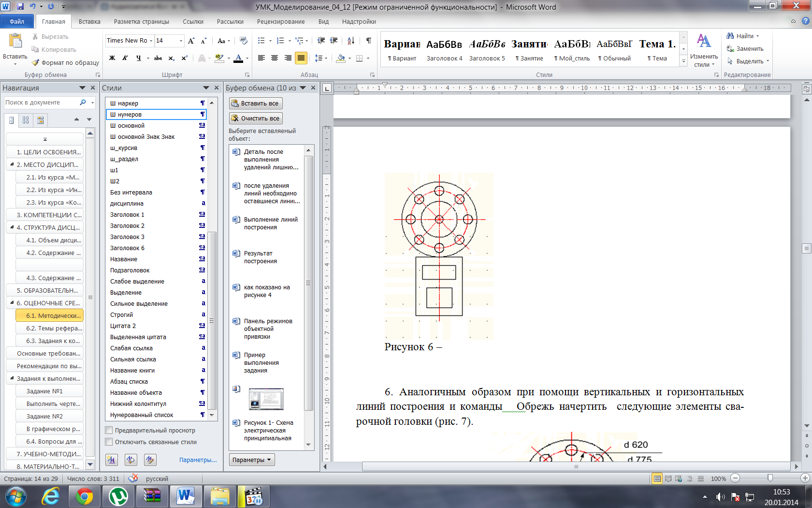The width and height of the screenshot is (812, 508).
Task: Click Очистить все button
Action: (256, 118)
